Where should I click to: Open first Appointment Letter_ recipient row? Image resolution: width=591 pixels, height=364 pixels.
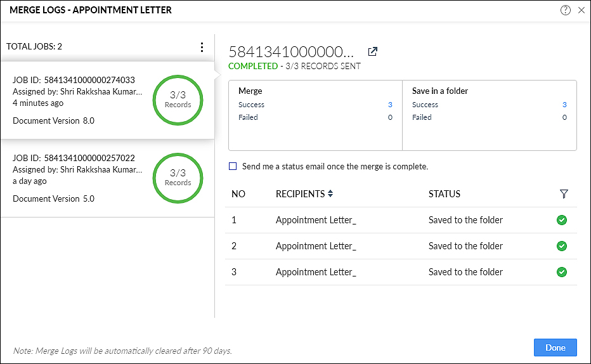(401, 220)
